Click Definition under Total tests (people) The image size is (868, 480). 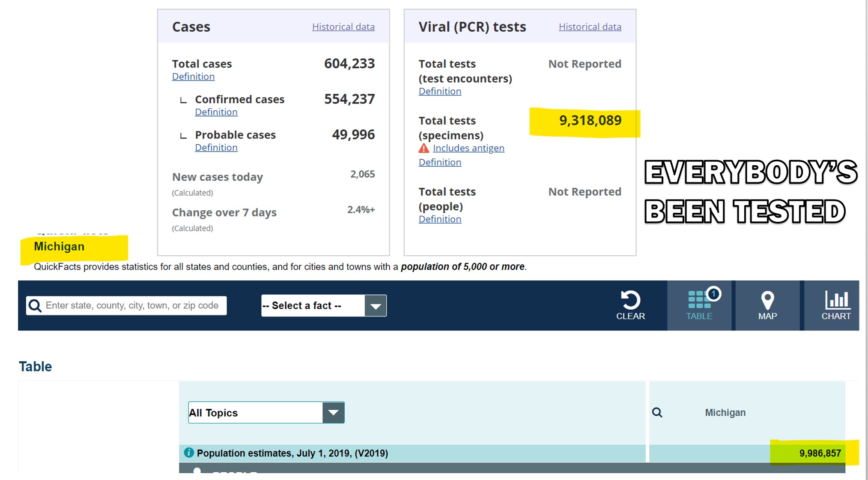tap(440, 219)
